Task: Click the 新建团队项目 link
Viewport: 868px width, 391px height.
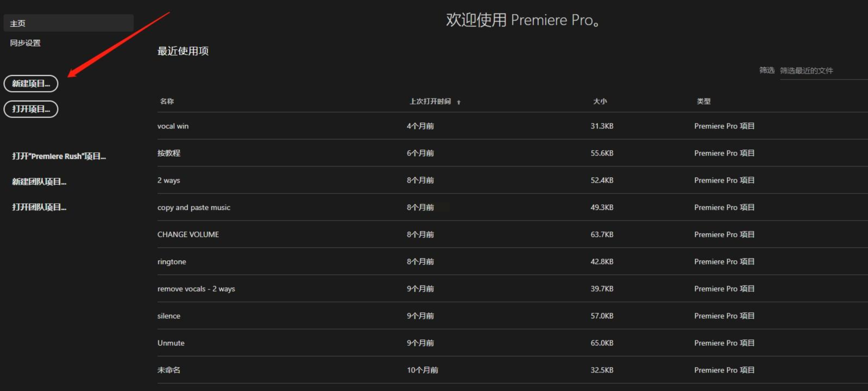Action: [39, 182]
